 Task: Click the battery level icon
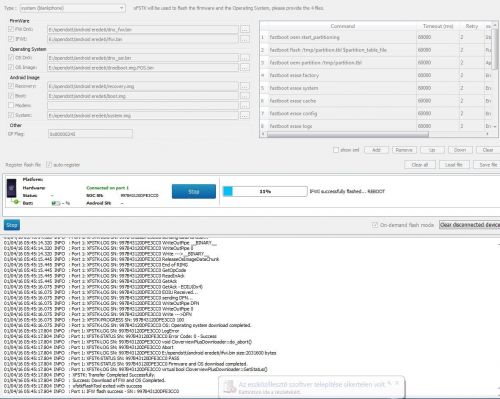(x=56, y=203)
